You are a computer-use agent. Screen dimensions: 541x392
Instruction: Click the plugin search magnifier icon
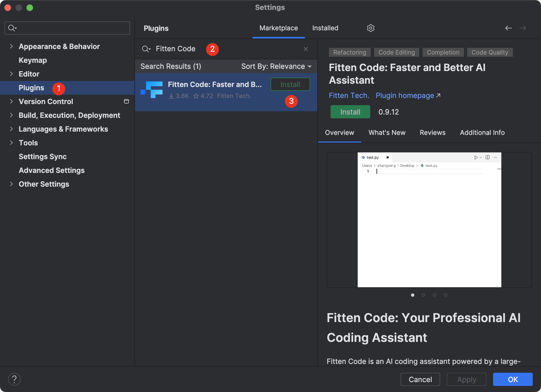point(146,49)
